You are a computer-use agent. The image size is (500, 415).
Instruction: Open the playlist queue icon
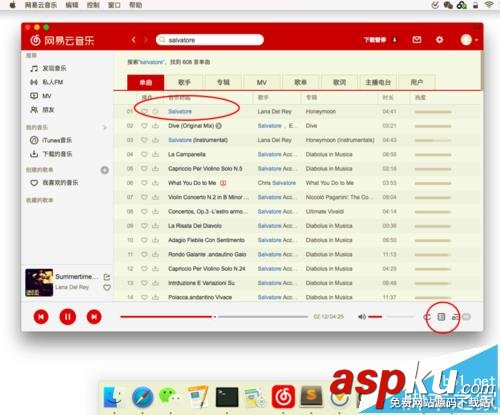[441, 317]
